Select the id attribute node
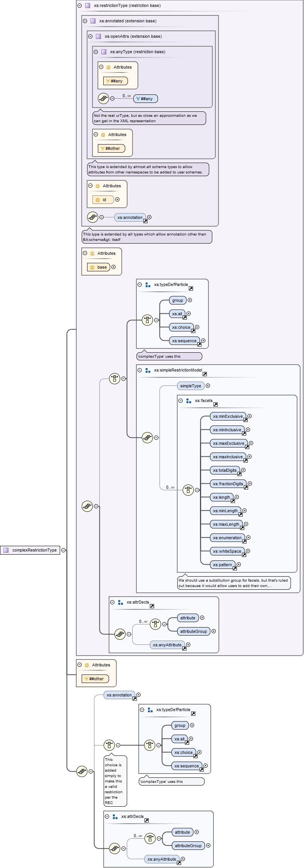The image size is (304, 868). tap(103, 200)
